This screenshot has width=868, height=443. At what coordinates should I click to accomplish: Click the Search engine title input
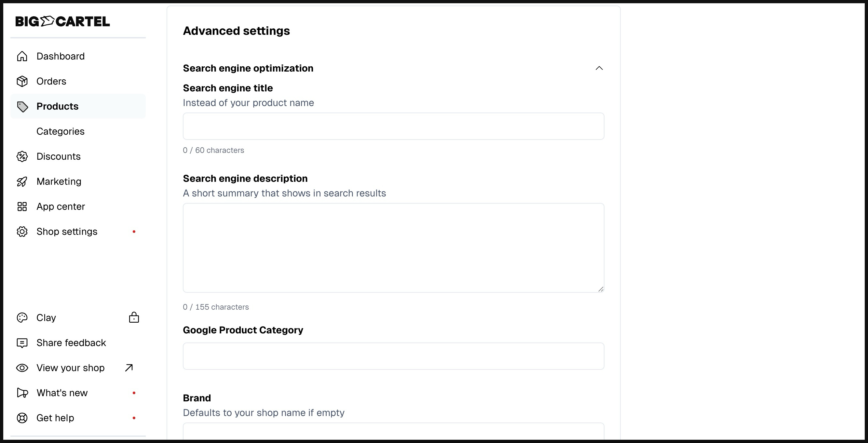[x=393, y=126]
